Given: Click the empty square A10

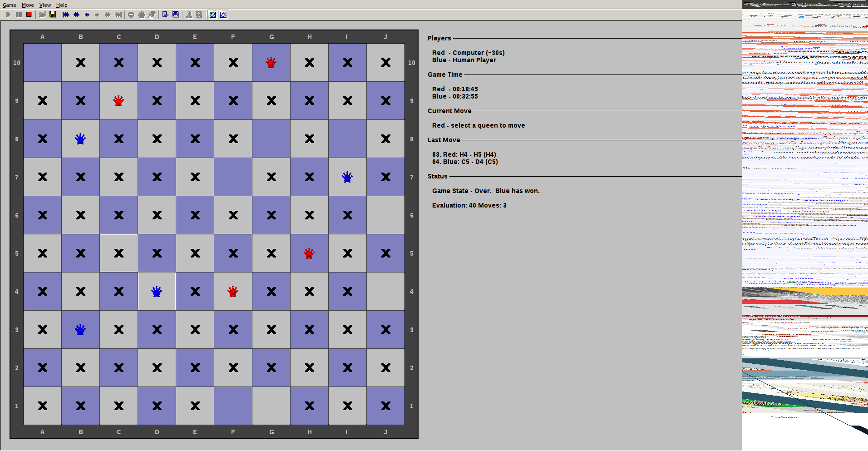Looking at the screenshot, I should (42, 63).
